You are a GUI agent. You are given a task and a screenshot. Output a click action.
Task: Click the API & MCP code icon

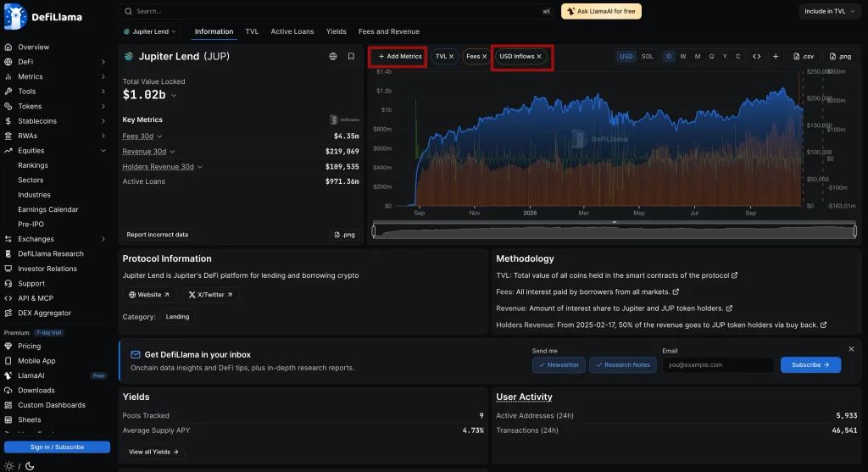[x=8, y=298]
